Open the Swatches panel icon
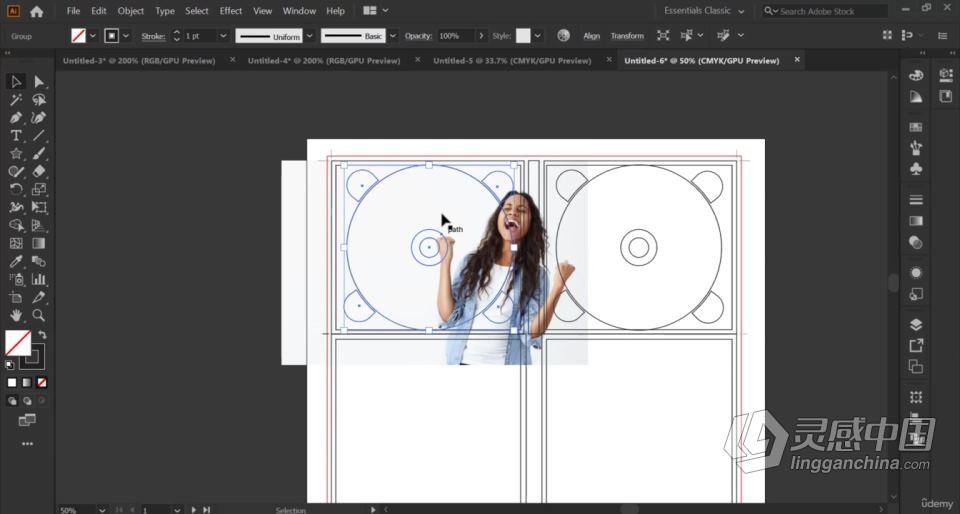Viewport: 960px width, 514px height. (x=916, y=127)
